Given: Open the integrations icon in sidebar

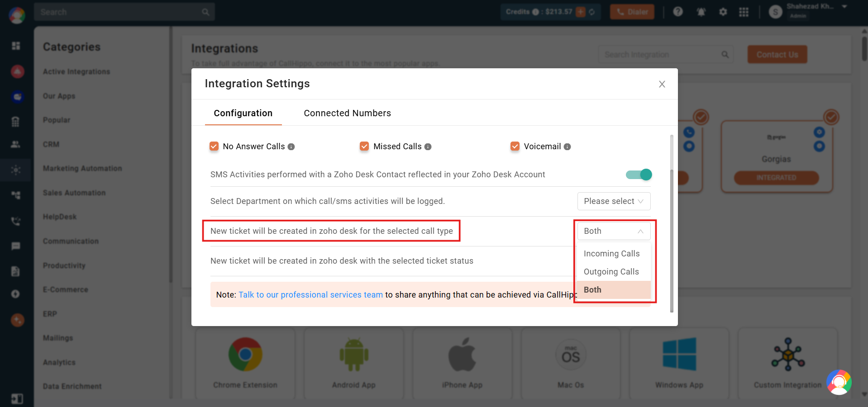Looking at the screenshot, I should click(16, 170).
